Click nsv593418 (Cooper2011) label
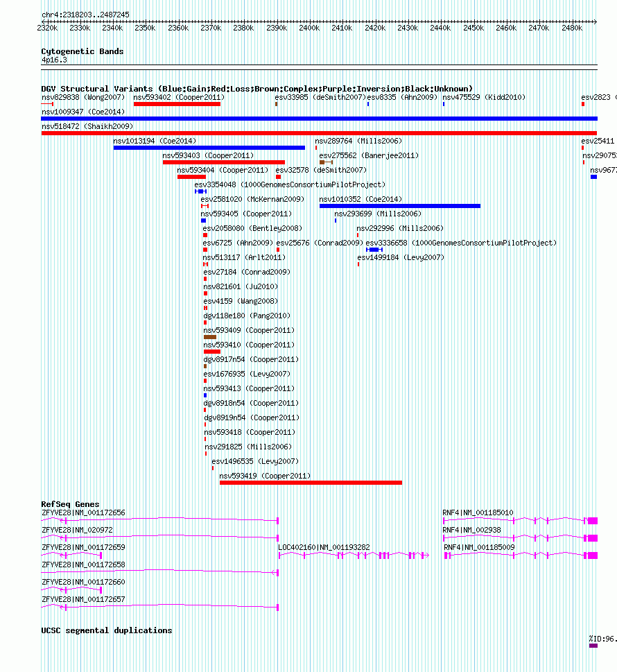The height and width of the screenshot is (672, 617). [250, 433]
